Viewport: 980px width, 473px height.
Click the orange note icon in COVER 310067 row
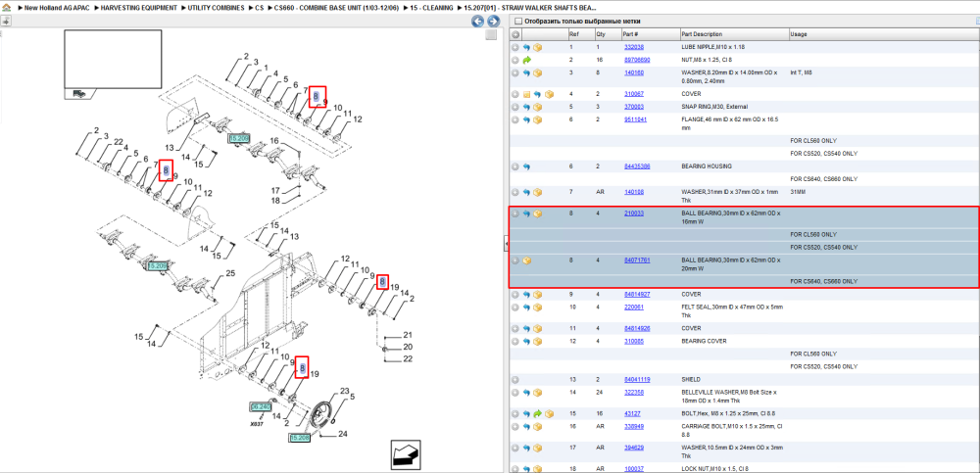click(526, 94)
